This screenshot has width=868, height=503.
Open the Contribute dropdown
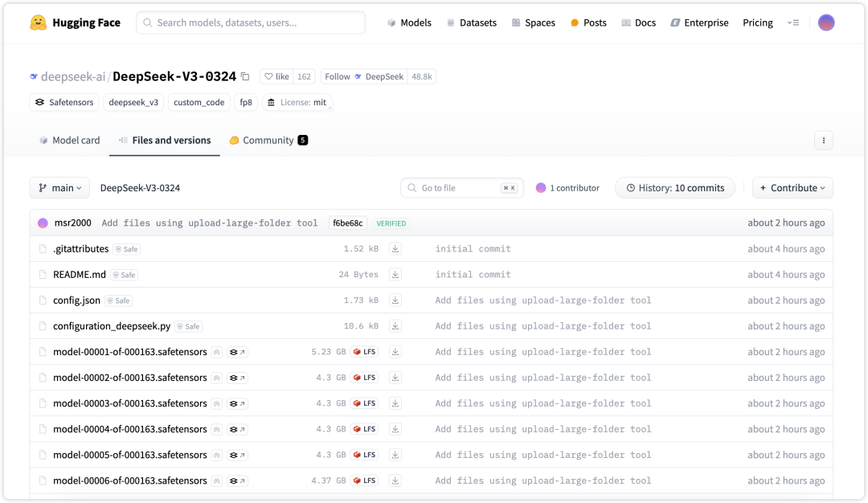tap(792, 188)
